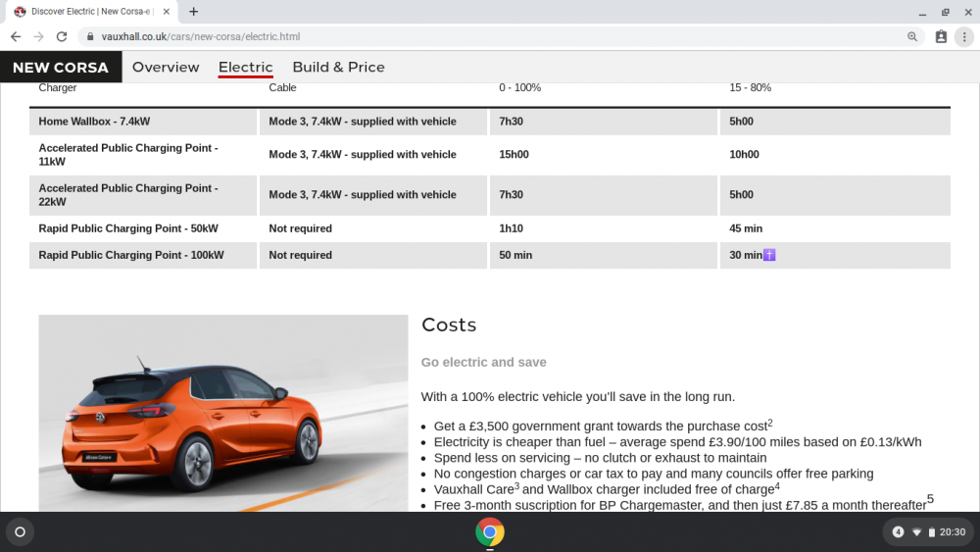Click Not required in the 100kW row
The height and width of the screenshot is (552, 980).
(373, 255)
